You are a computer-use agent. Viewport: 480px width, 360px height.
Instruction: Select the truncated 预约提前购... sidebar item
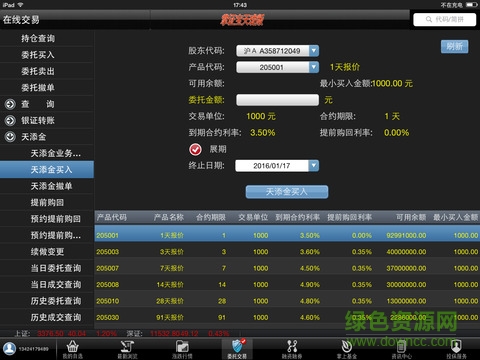point(47,235)
